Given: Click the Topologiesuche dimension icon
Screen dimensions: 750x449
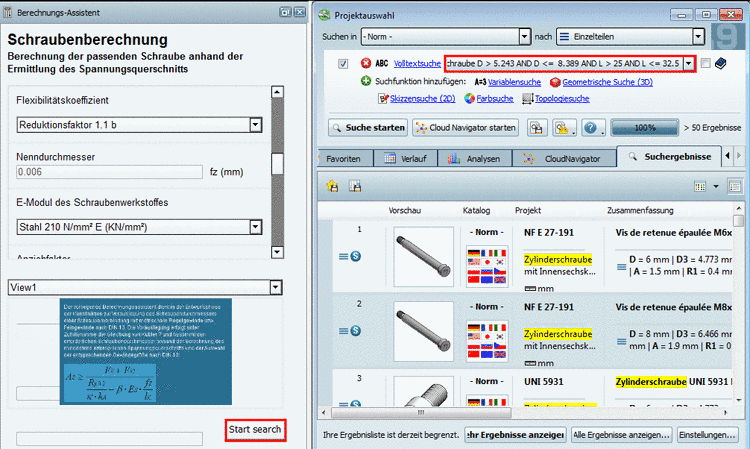Looking at the screenshot, I should [x=528, y=99].
